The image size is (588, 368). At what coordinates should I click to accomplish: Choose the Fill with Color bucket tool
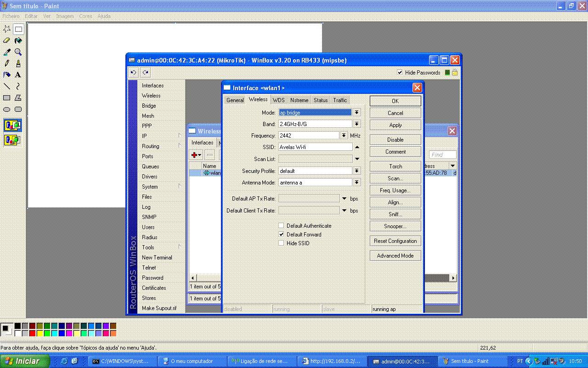coord(18,41)
